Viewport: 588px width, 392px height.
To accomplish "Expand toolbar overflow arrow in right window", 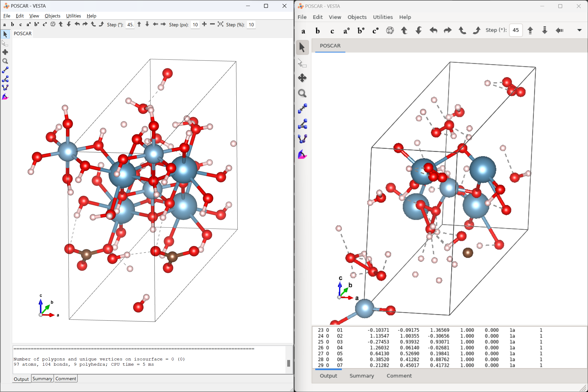I will pyautogui.click(x=579, y=30).
